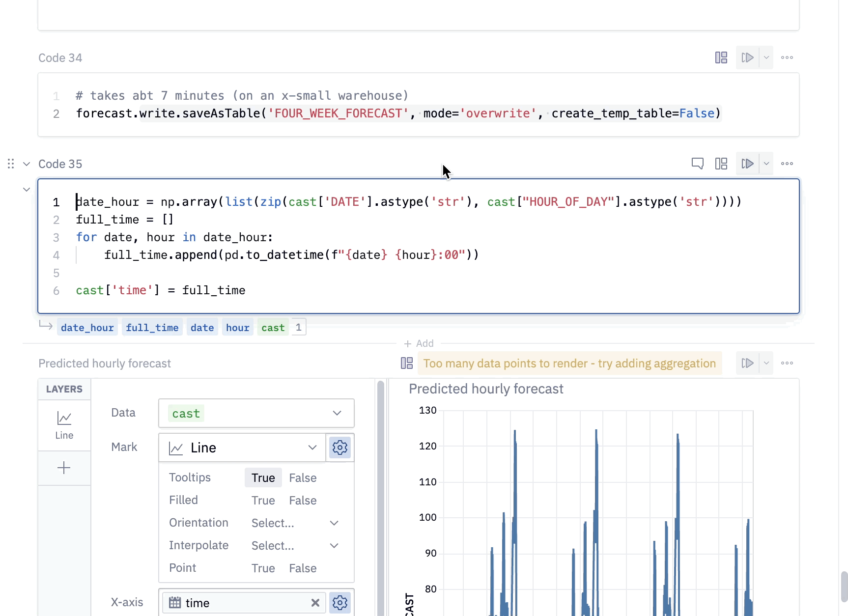Viewport: 848px width, 616px height.
Task: Set Tooltips to False
Action: pos(303,478)
